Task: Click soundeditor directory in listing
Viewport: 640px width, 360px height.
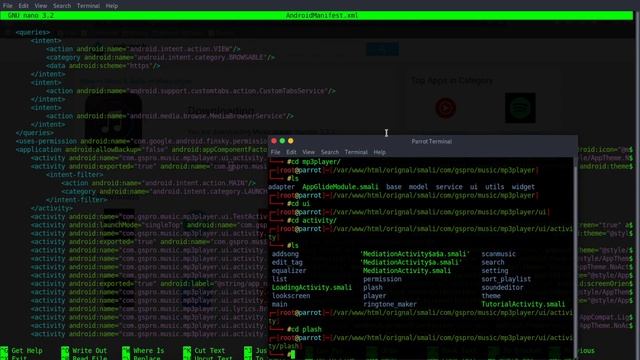Action: coord(502,287)
